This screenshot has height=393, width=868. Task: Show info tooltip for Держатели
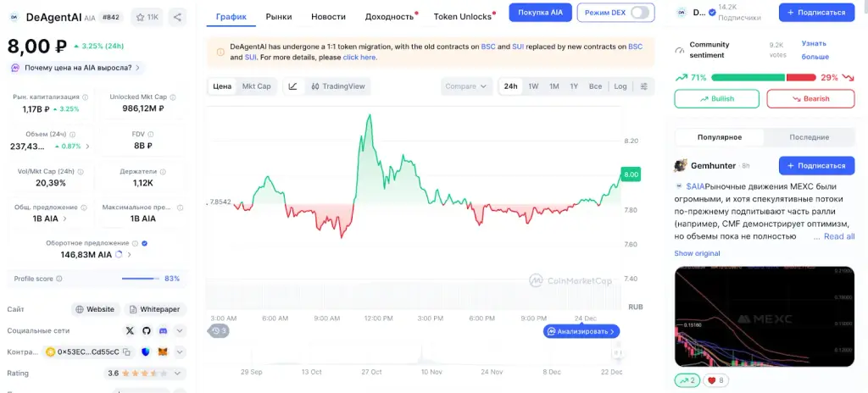[x=163, y=172]
